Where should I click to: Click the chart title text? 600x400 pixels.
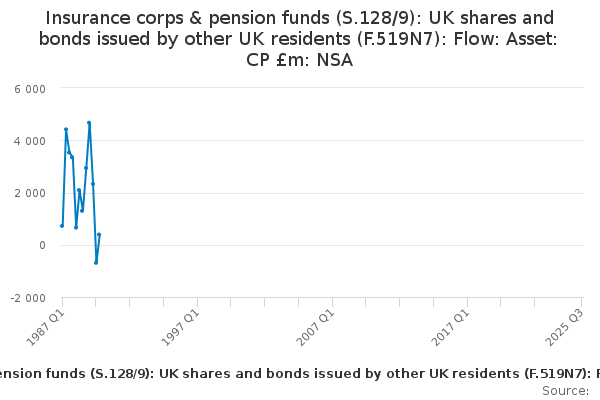pos(299,39)
